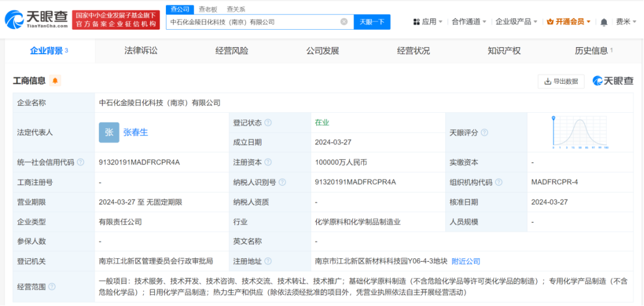Click help icon next to 经营范围
The width and height of the screenshot is (644, 306).
52,286
